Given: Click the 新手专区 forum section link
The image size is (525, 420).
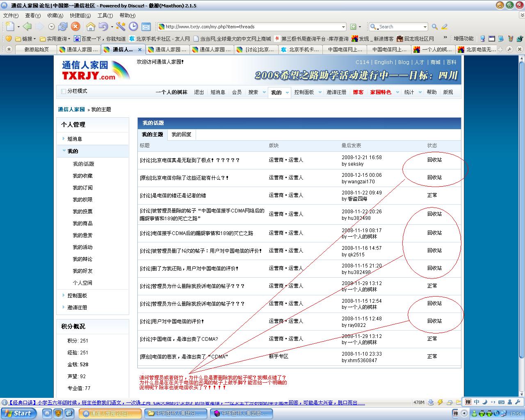Looking at the screenshot, I should pos(278,356).
